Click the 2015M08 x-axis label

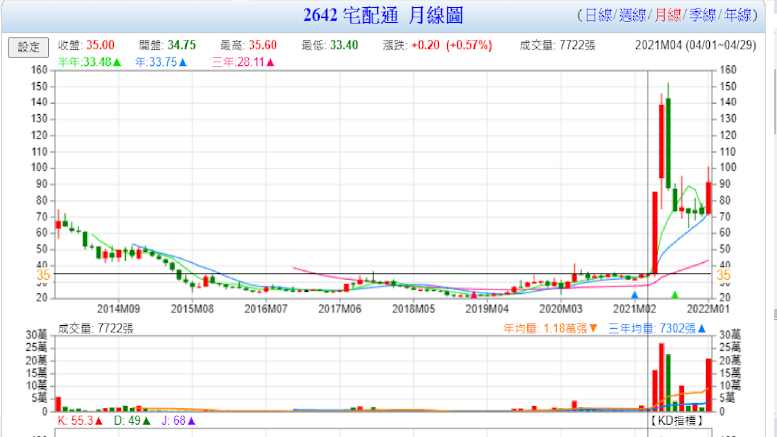tap(192, 309)
